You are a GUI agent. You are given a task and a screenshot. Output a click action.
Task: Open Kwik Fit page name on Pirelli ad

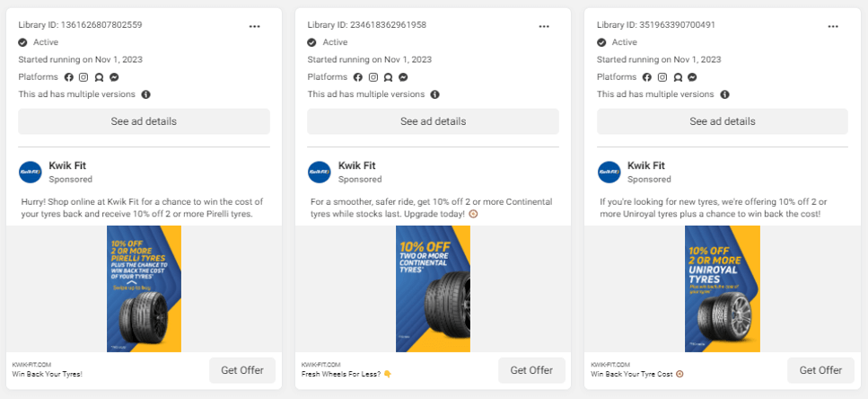67,165
